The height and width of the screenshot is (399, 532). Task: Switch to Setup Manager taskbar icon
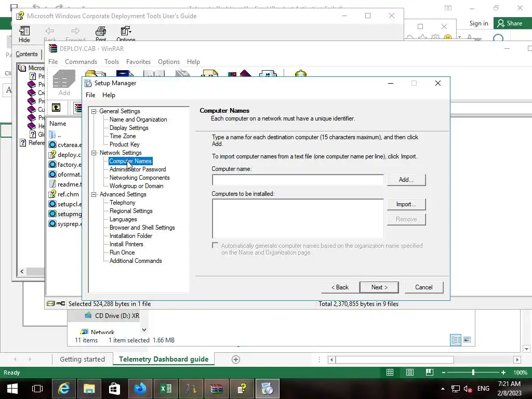(268, 389)
